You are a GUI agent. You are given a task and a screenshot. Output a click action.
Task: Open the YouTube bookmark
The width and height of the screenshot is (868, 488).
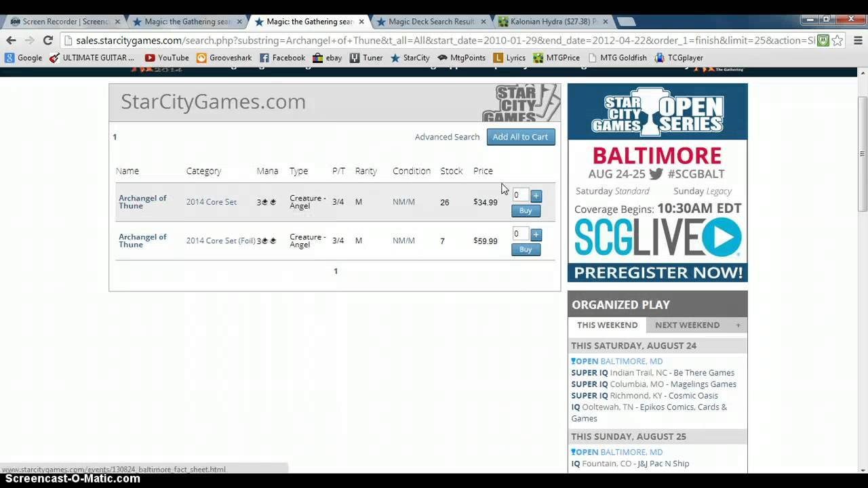[x=167, y=58]
